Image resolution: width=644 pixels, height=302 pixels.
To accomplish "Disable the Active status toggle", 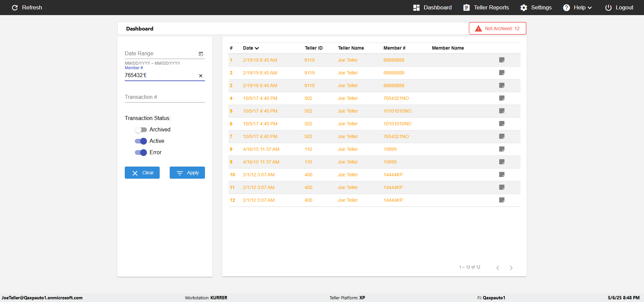I will point(141,141).
